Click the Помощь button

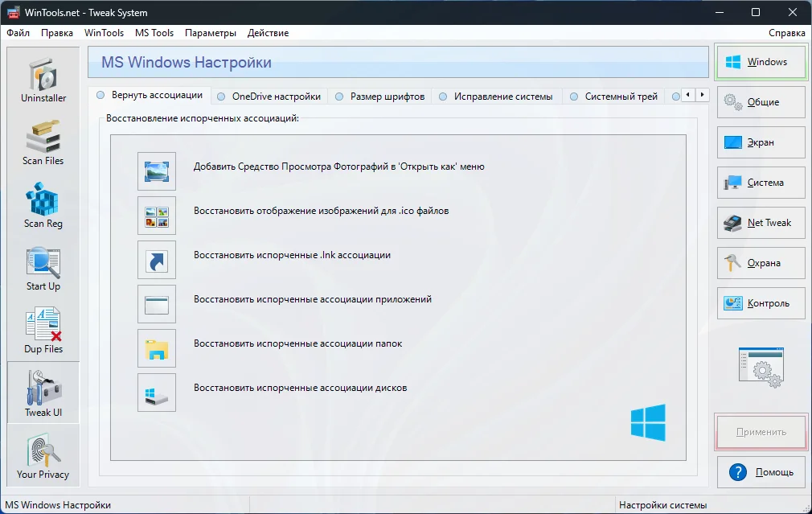(x=761, y=472)
